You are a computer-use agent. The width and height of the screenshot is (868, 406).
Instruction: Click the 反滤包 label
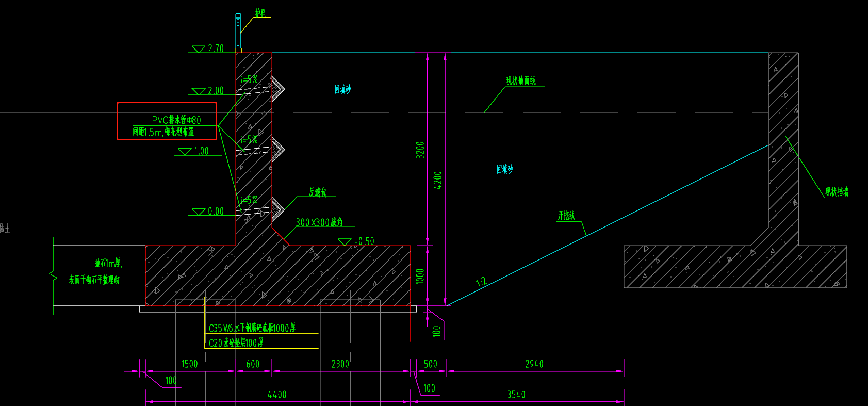pyautogui.click(x=318, y=192)
